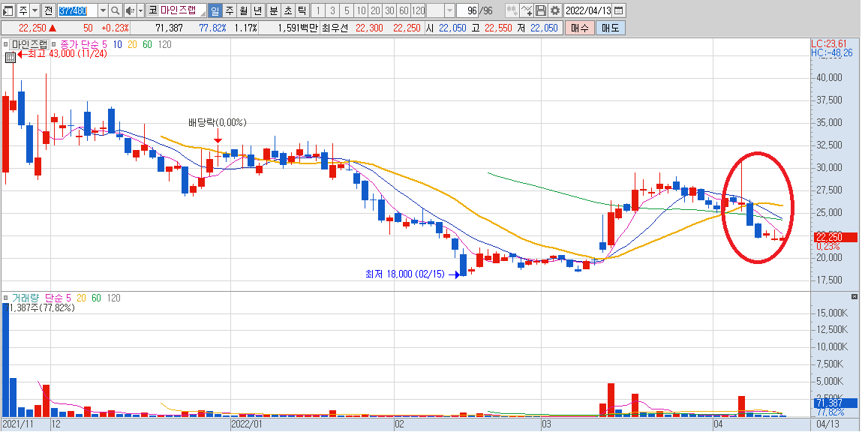868x435 pixels.
Task: Click the date field 2022/04/13
Action: tap(588, 10)
